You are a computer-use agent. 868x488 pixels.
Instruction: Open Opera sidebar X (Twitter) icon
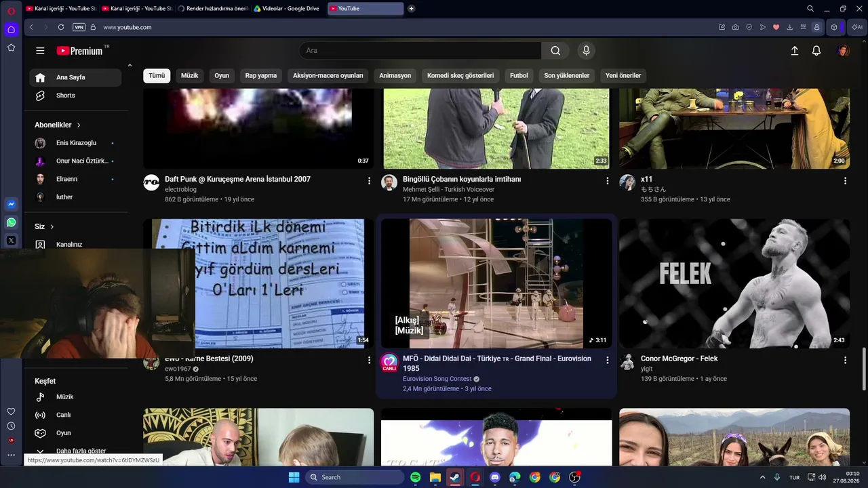click(x=11, y=241)
